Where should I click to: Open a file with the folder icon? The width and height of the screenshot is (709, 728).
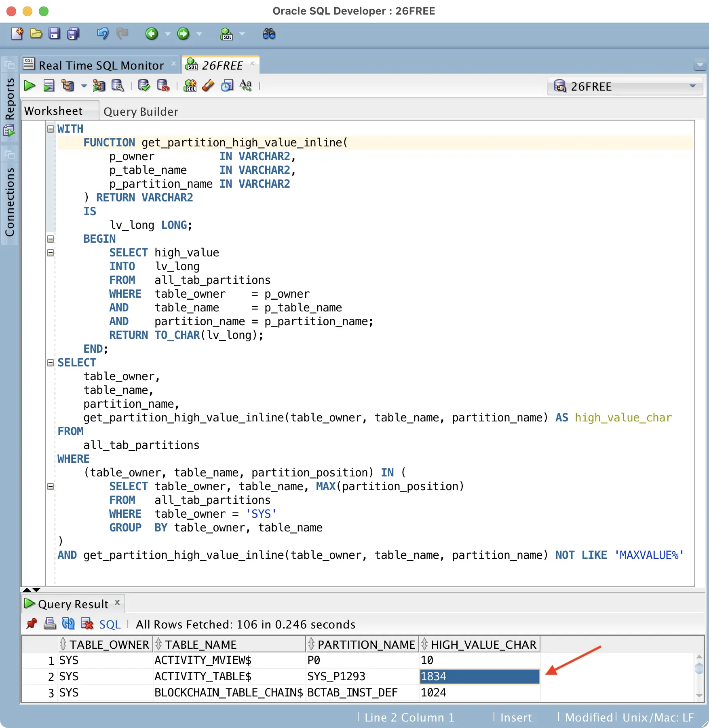point(36,34)
